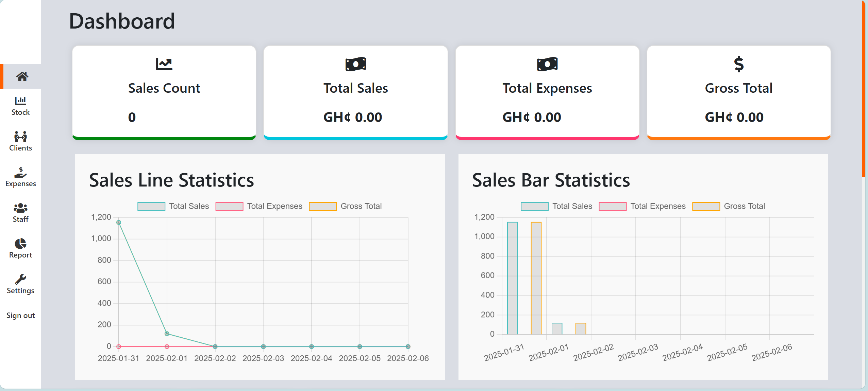Open Clients via handshake people icon
868x391 pixels.
pos(20,137)
